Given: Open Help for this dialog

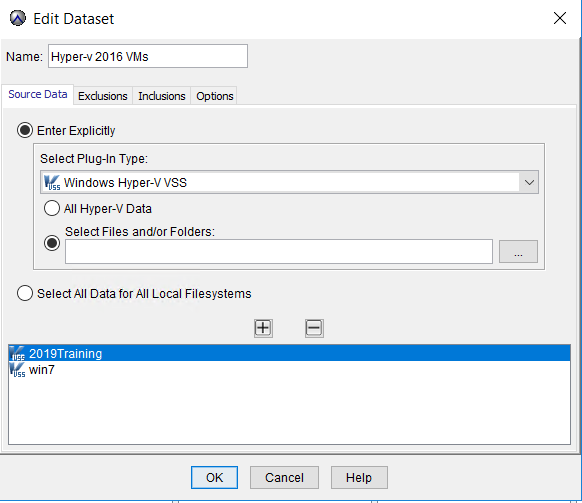Looking at the screenshot, I should [x=359, y=477].
